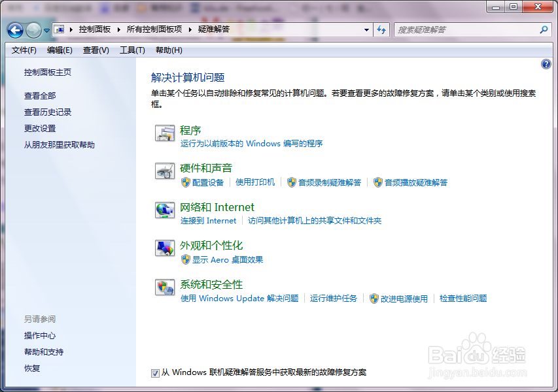
Task: Open 网络和 Internet heading
Action: pos(217,207)
